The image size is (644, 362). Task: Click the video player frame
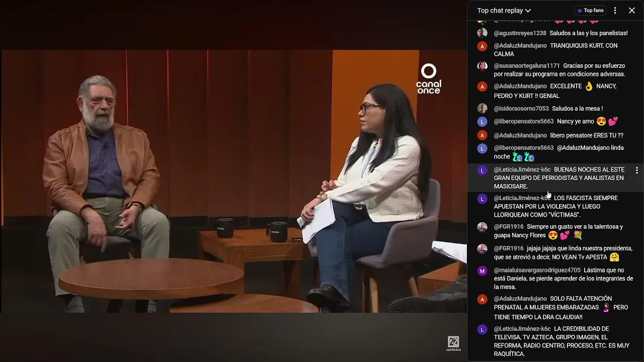tap(233, 181)
